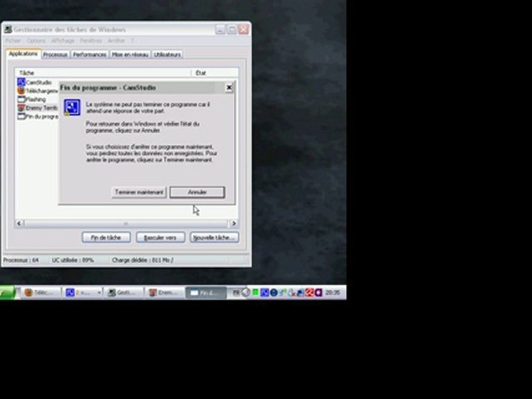Click the CamStudio icon in task list

(x=21, y=82)
